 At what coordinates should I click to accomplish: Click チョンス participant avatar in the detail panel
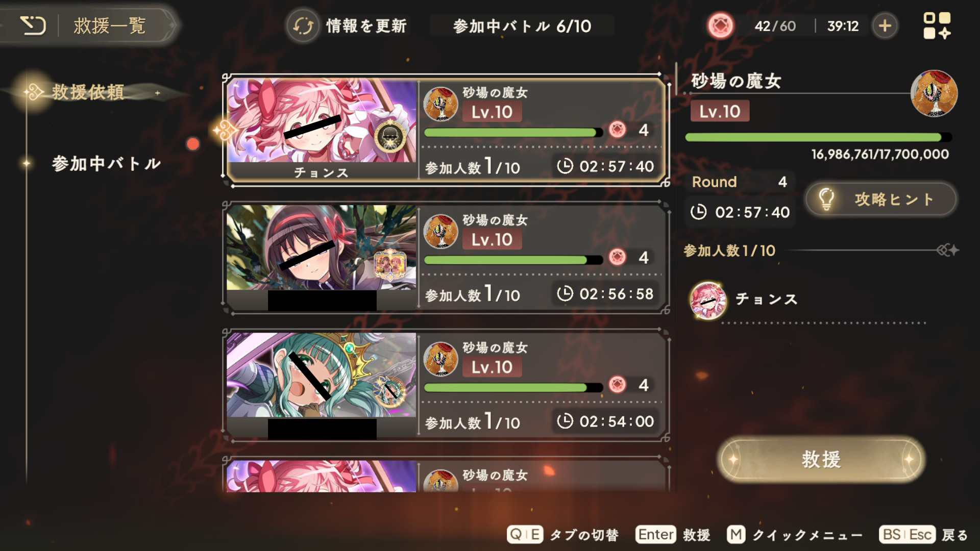tap(708, 299)
